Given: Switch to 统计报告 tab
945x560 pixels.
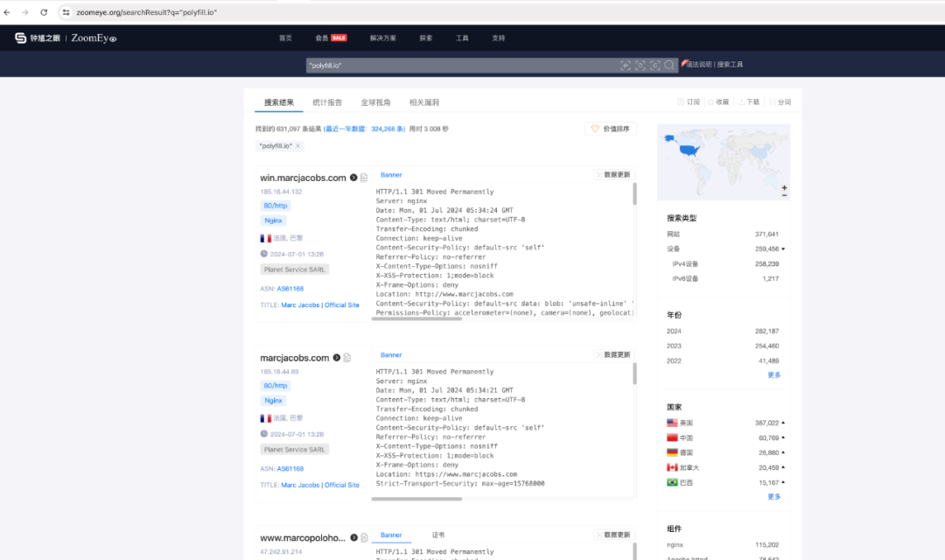Looking at the screenshot, I should pos(327,102).
